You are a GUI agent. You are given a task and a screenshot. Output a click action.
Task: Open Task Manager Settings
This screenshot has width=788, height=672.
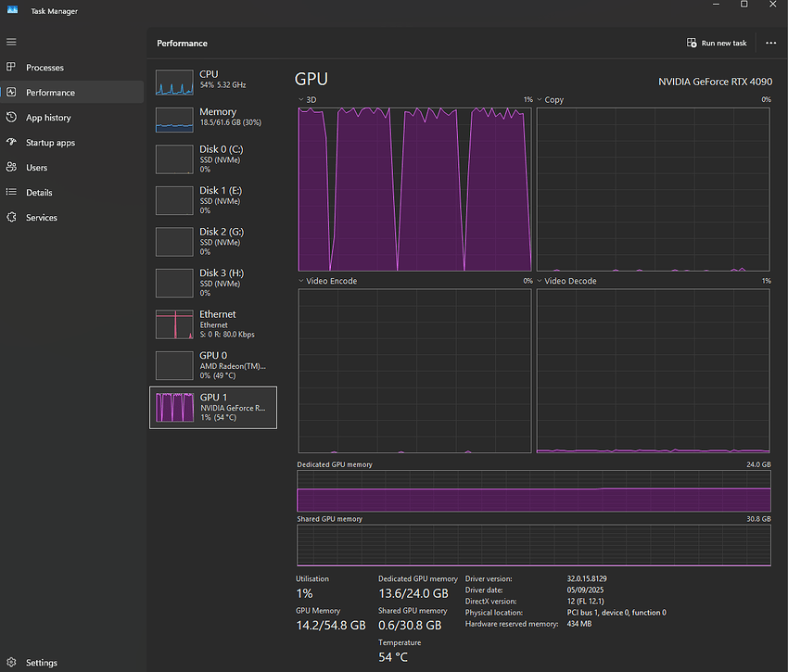pos(41,662)
